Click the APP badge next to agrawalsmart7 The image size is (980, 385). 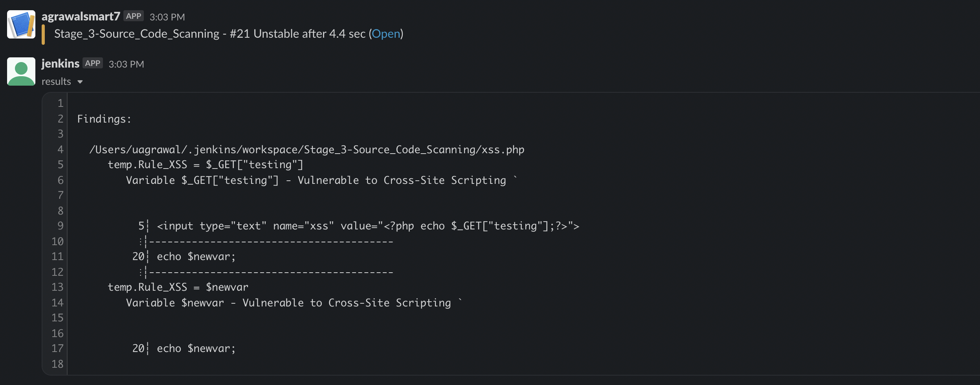tap(134, 16)
